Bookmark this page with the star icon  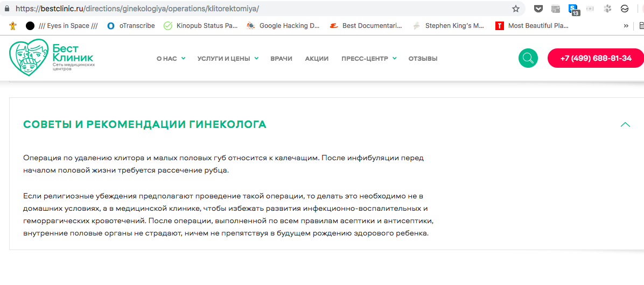pyautogui.click(x=515, y=9)
